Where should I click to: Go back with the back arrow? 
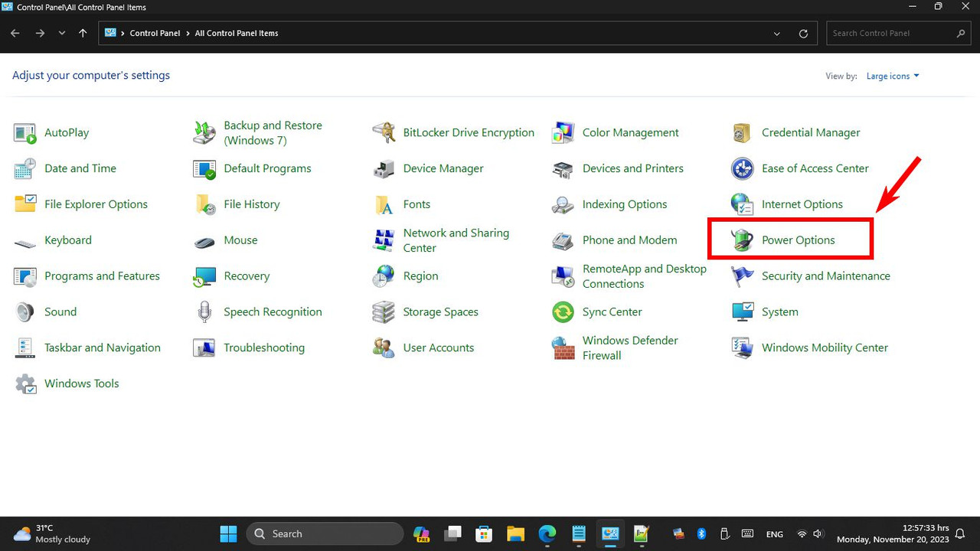(x=15, y=34)
